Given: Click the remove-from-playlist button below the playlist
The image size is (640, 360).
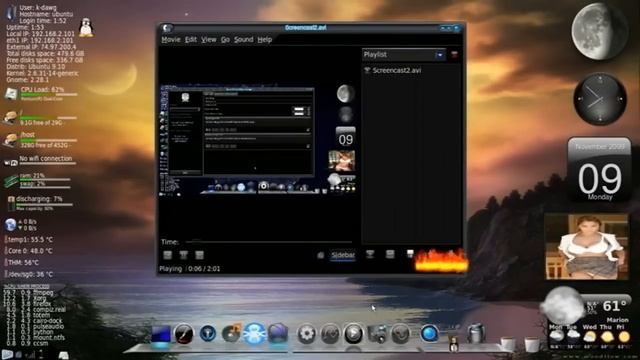Looking at the screenshot, I should click(x=390, y=254).
